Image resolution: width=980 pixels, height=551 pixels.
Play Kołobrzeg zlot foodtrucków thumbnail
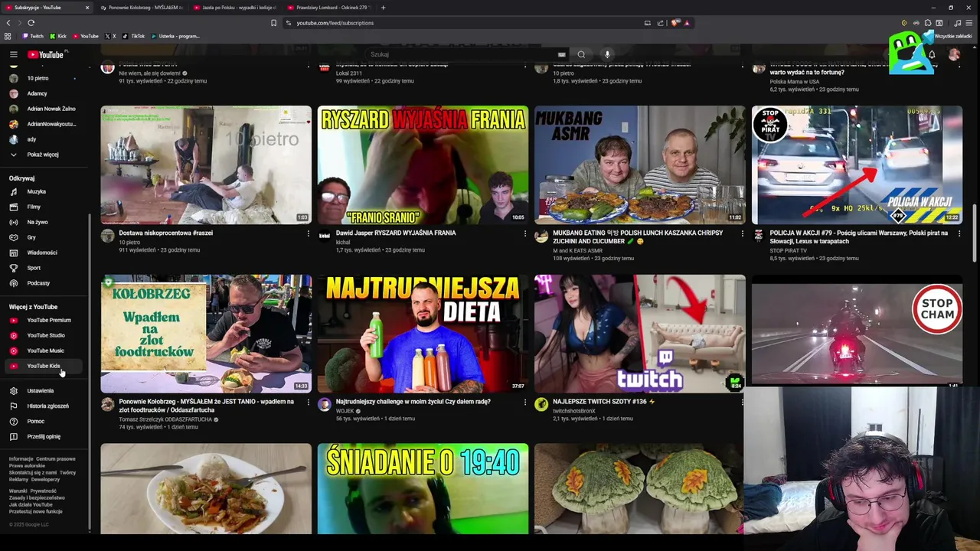[x=206, y=334]
